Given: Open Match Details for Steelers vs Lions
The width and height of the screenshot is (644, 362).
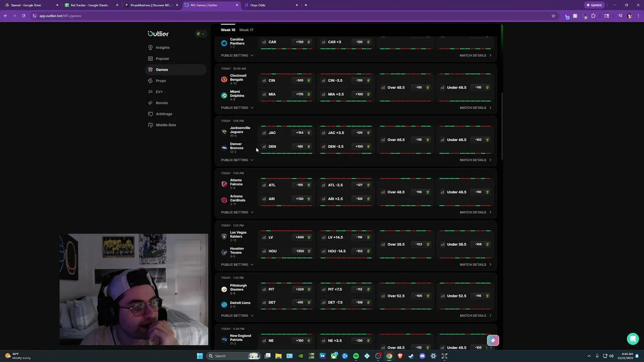Looking at the screenshot, I should 475,316.
